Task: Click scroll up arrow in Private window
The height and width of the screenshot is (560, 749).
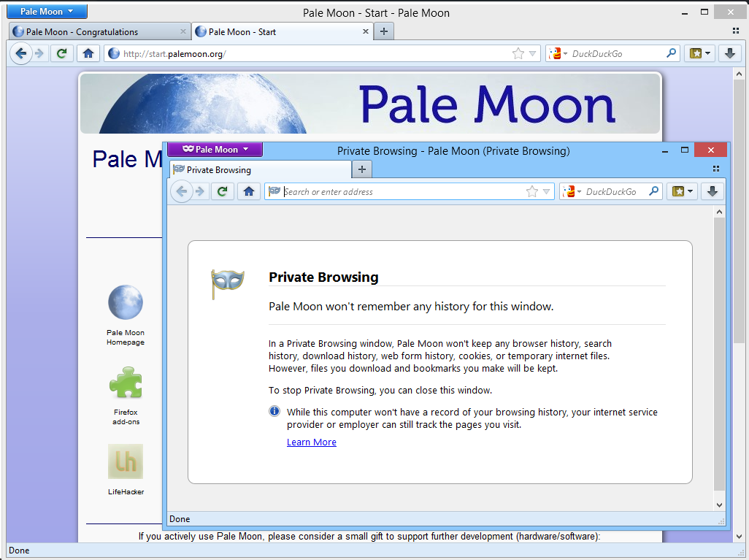Action: coord(719,212)
